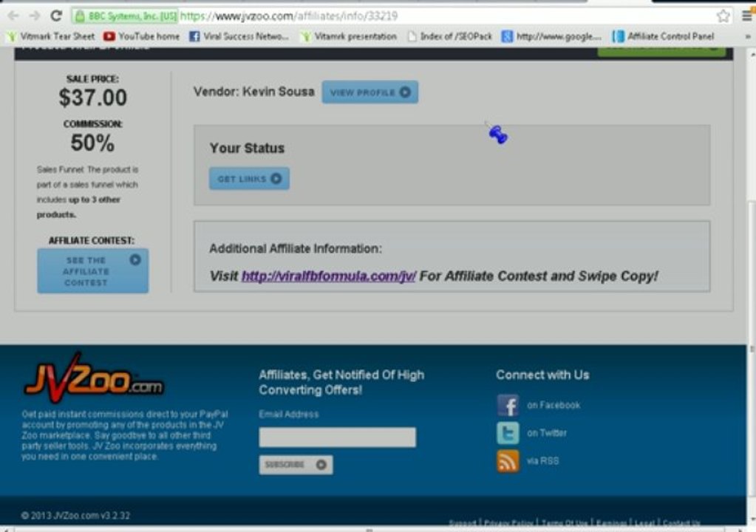Image resolution: width=756 pixels, height=532 pixels.
Task: Reload the page with refresh icon
Action: click(56, 16)
